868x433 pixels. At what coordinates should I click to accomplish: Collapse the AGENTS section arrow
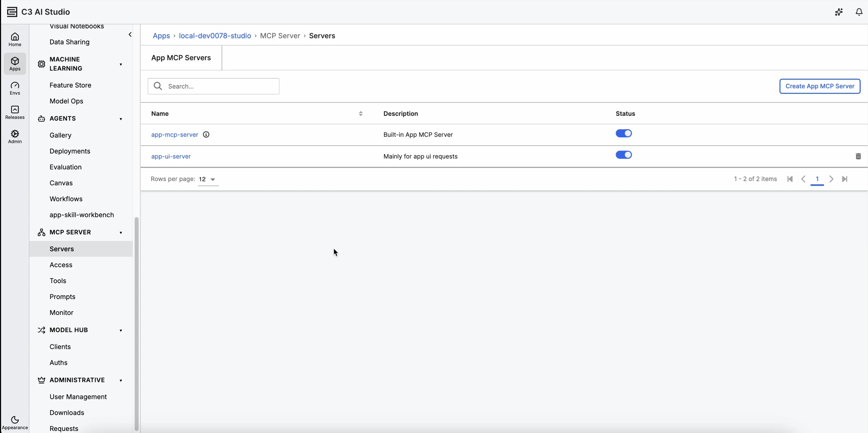pos(121,119)
